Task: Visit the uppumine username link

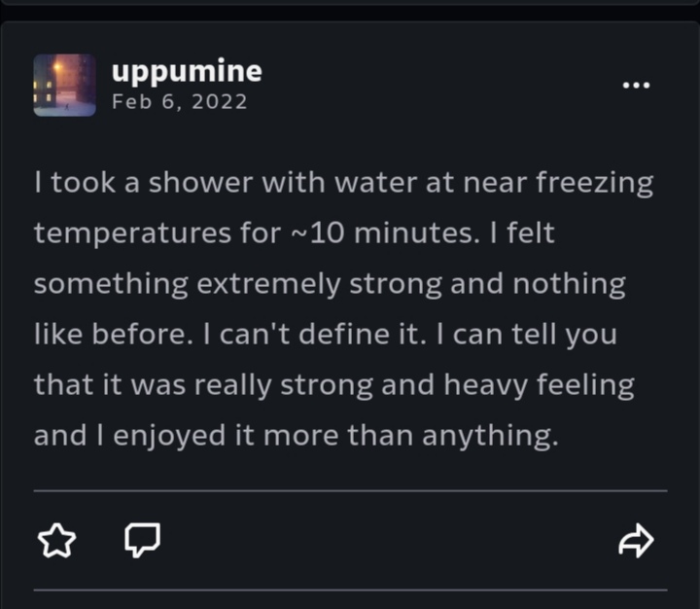Action: tap(187, 71)
